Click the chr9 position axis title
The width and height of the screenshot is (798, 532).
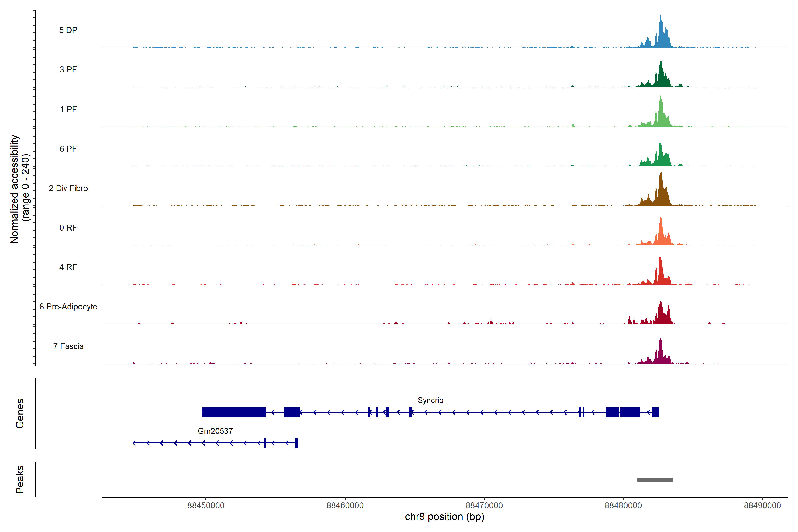click(444, 517)
